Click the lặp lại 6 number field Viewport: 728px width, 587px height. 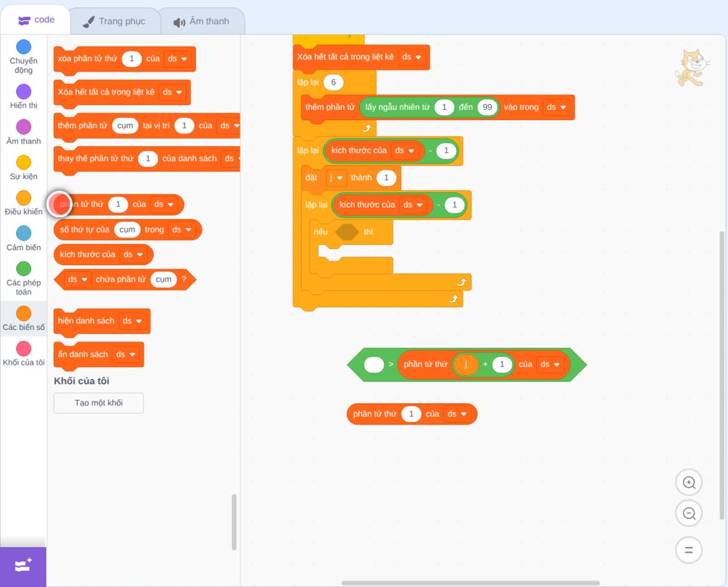coord(333,82)
